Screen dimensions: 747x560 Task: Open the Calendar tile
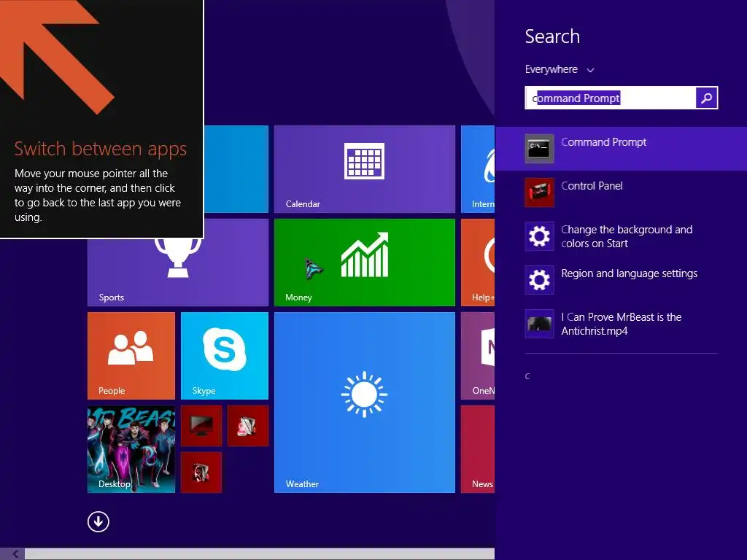(x=365, y=169)
